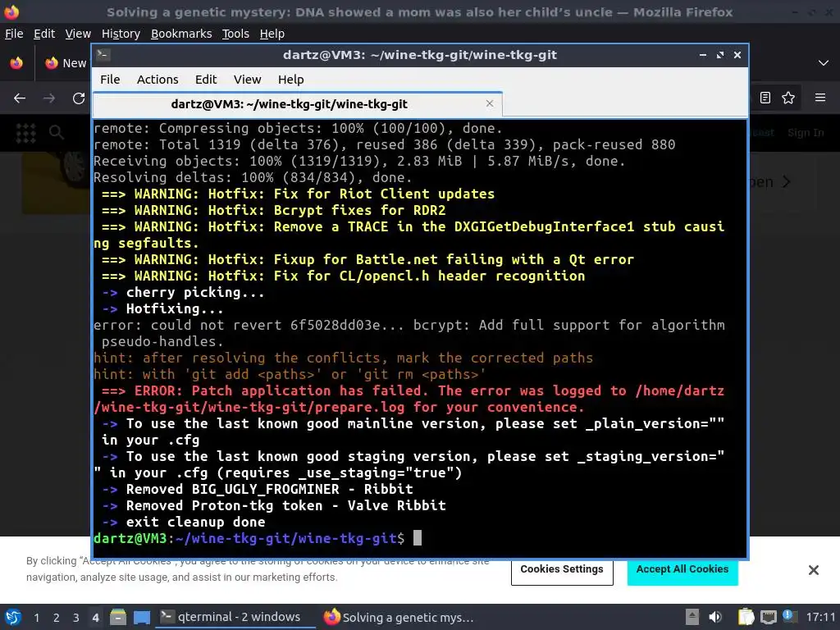
Task: Open the File menu in qterminal
Action: [x=110, y=80]
